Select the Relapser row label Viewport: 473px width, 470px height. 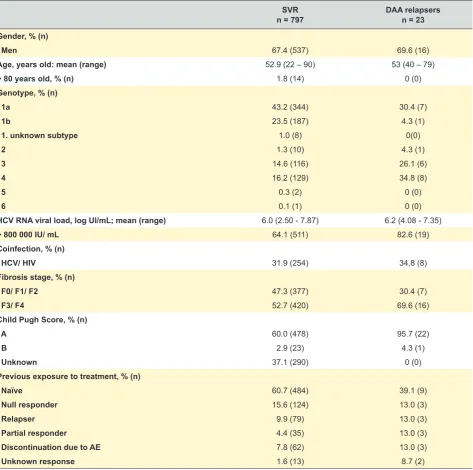[x=18, y=419]
